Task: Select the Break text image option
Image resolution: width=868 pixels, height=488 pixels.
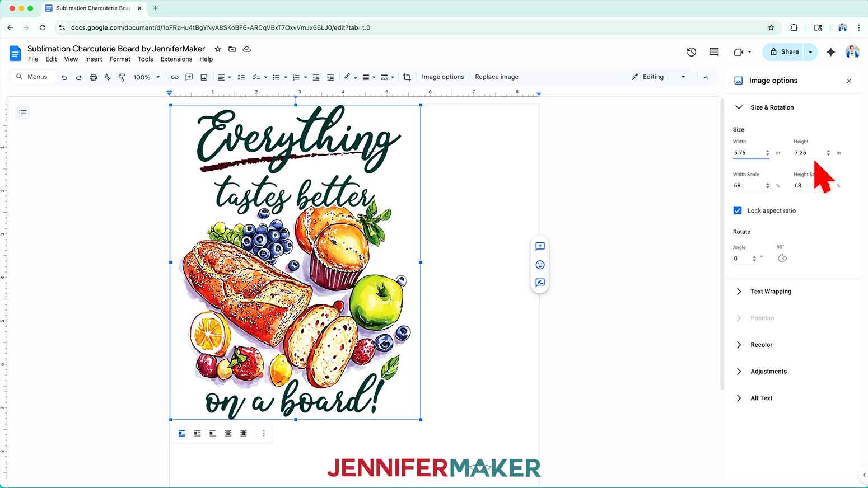Action: coord(213,434)
